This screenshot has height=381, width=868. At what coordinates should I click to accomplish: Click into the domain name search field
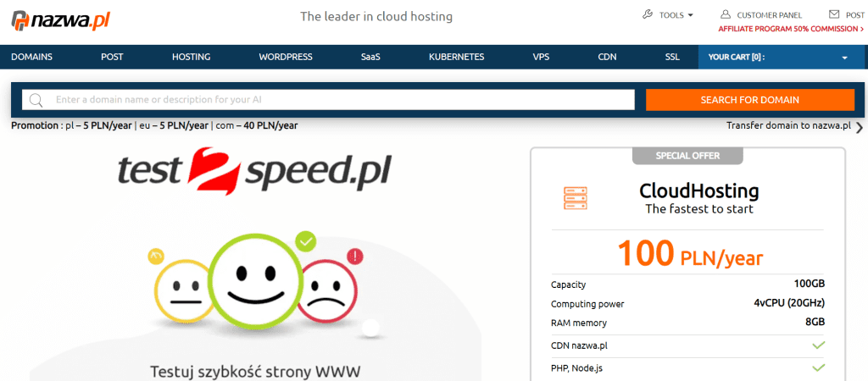(339, 100)
